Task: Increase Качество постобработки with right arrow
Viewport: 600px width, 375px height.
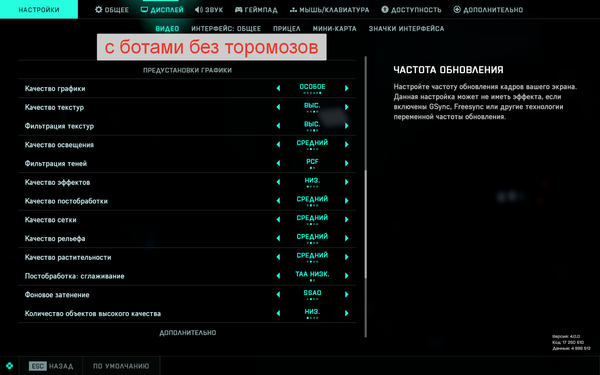Action: click(347, 201)
